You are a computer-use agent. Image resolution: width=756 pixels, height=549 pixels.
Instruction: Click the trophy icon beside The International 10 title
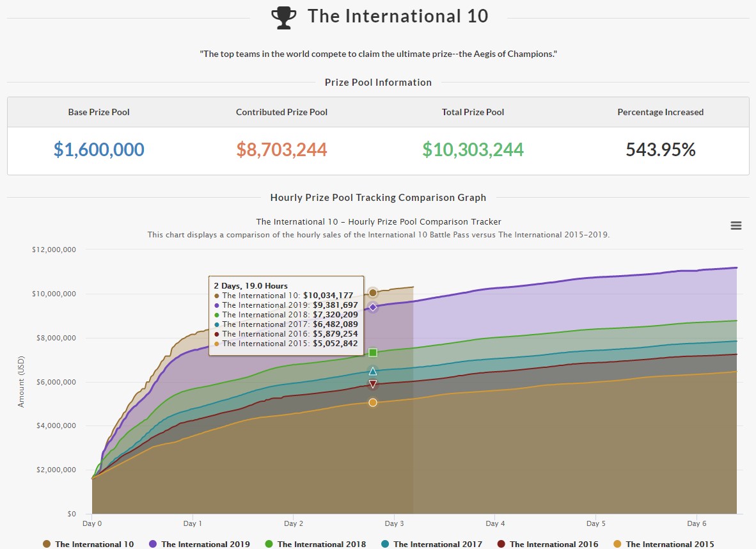(x=285, y=17)
